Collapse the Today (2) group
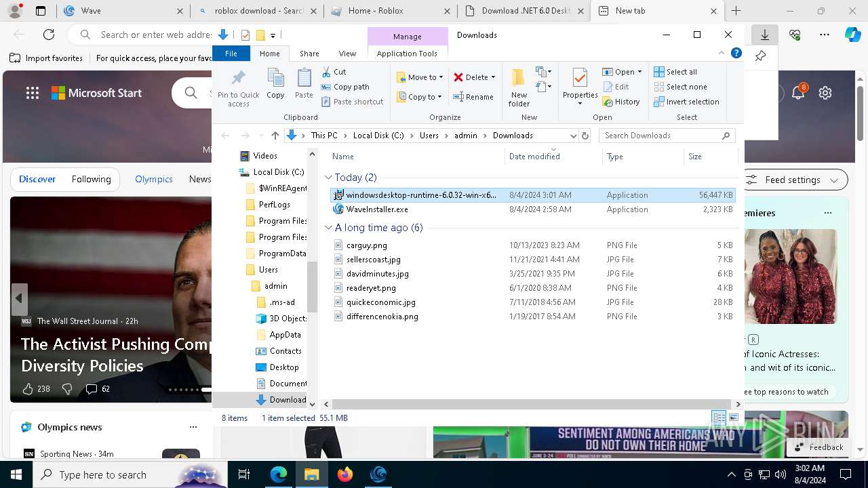Image resolution: width=868 pixels, height=488 pixels. 329,178
